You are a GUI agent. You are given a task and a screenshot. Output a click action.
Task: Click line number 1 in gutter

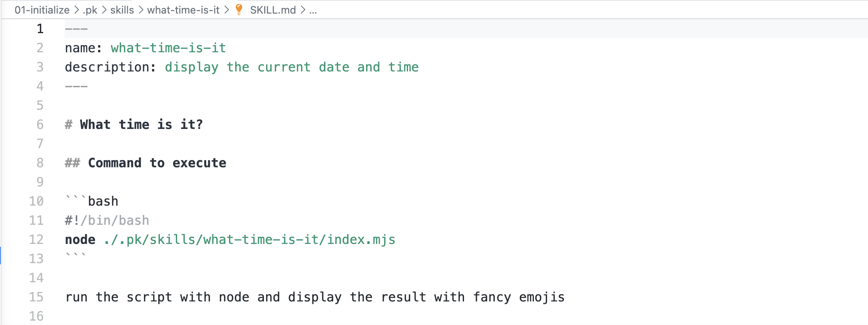pos(40,29)
